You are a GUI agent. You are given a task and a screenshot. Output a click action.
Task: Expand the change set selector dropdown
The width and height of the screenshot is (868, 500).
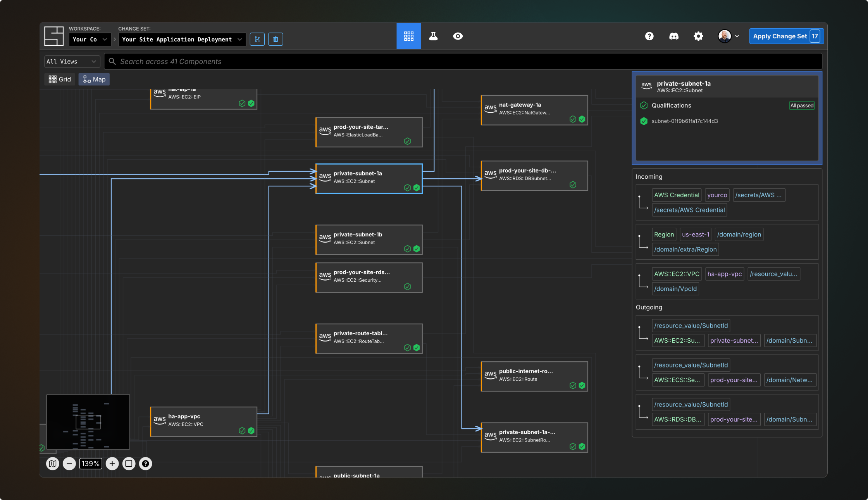(x=182, y=39)
